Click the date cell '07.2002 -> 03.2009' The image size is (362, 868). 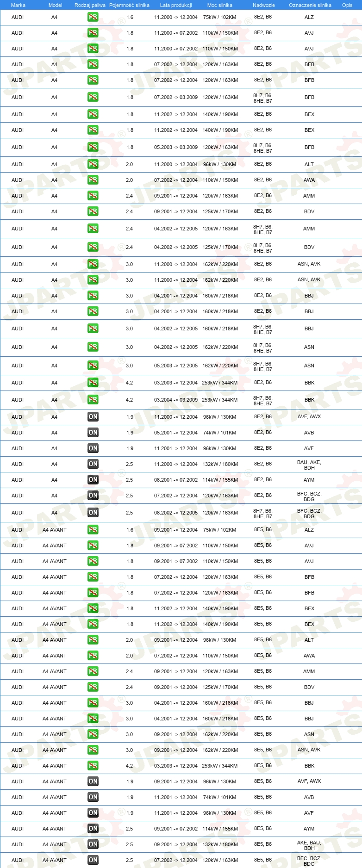click(x=176, y=98)
